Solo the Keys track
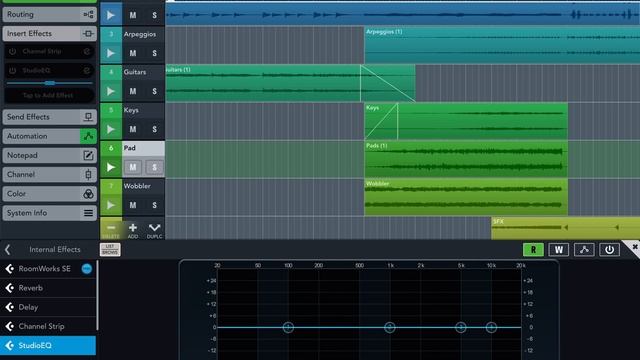640x360 pixels. point(154,129)
